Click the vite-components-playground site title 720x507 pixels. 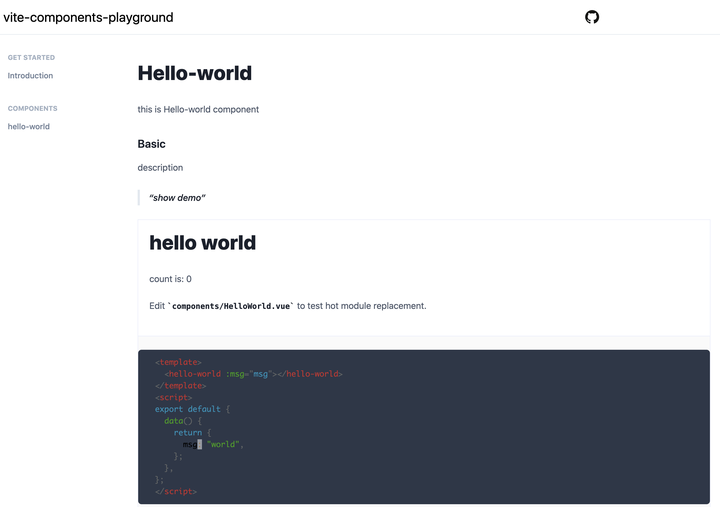pos(88,17)
